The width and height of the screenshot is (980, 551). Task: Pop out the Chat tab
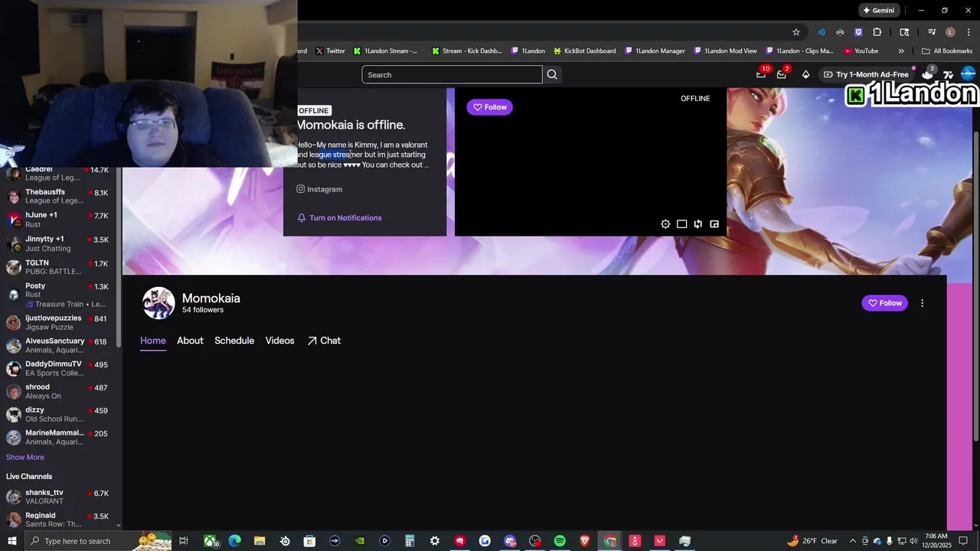(324, 341)
